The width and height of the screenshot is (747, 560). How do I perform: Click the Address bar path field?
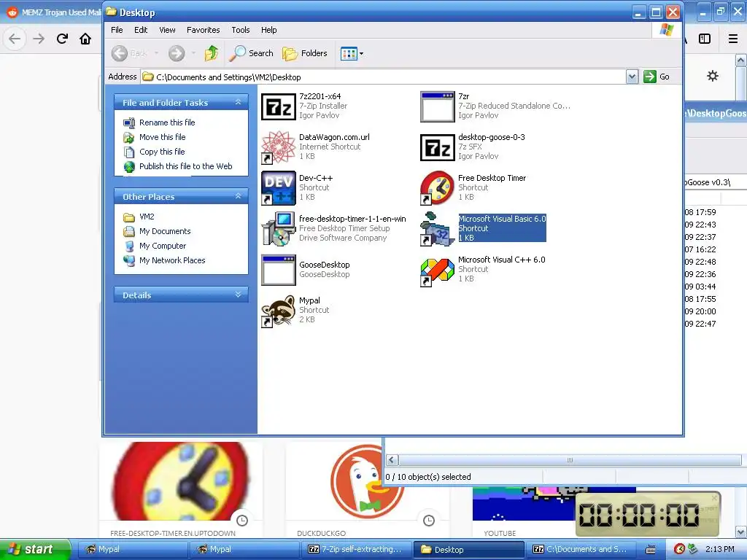[x=384, y=77]
